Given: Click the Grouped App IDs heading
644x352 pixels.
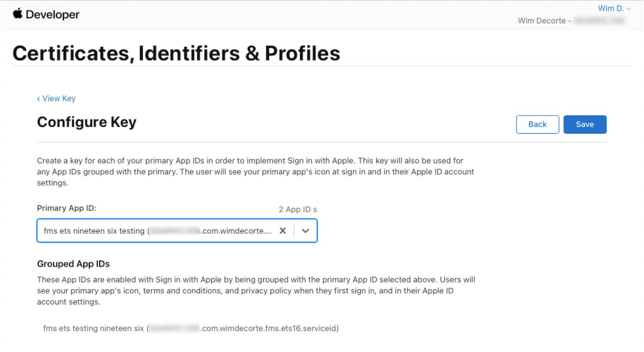Looking at the screenshot, I should click(73, 264).
